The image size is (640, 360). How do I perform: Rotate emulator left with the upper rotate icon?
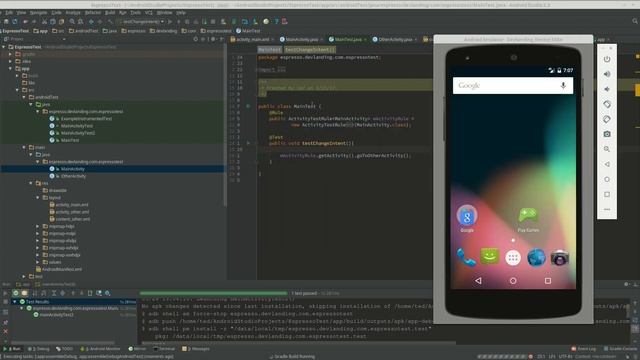pos(607,104)
